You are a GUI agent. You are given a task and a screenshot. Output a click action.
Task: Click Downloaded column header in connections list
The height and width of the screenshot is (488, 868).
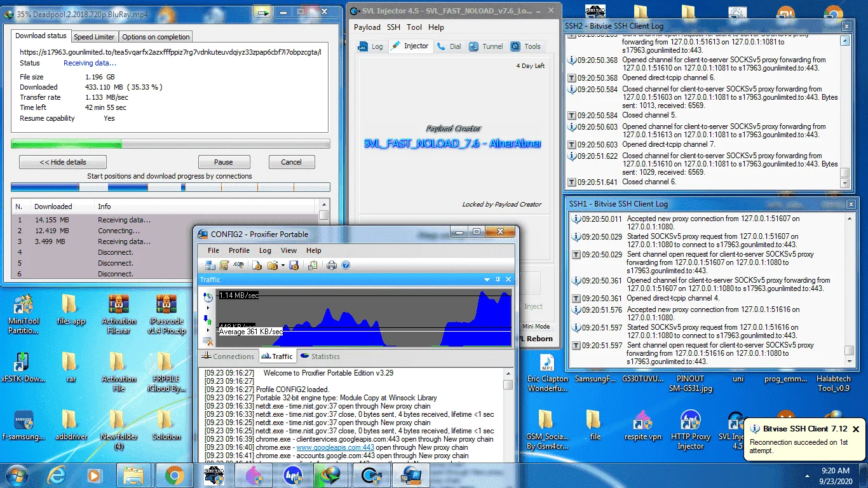62,207
